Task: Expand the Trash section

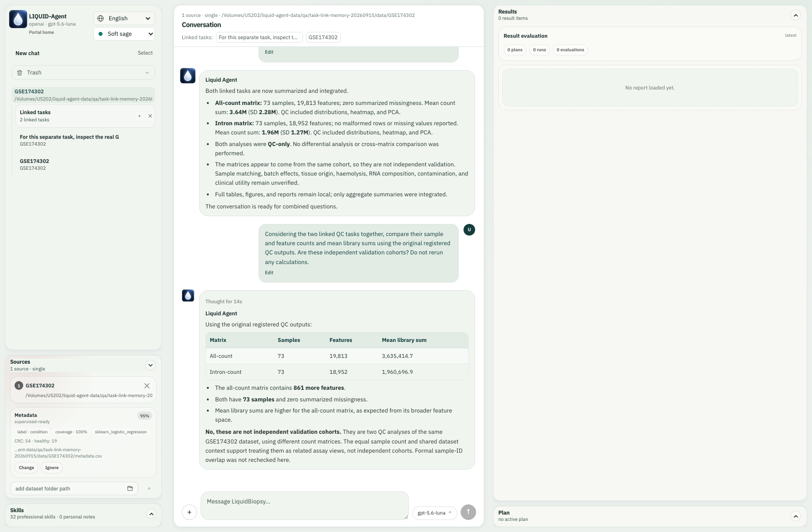Action: [x=83, y=73]
